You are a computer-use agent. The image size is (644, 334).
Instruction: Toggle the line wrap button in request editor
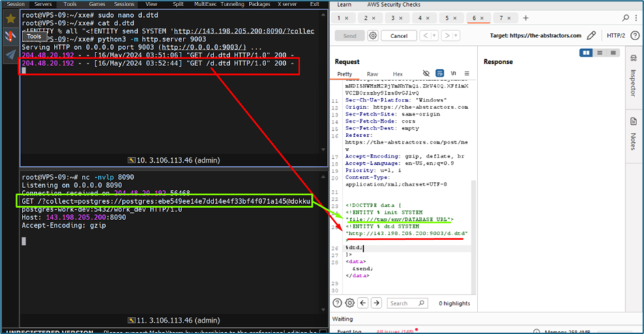point(439,74)
